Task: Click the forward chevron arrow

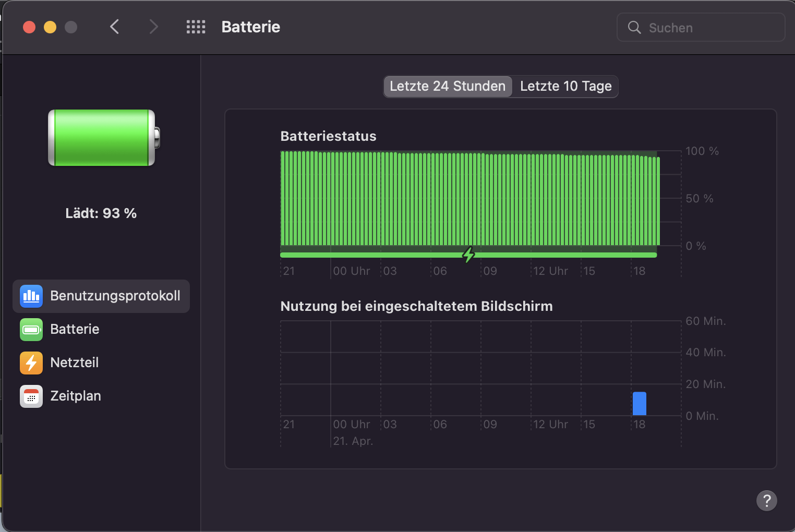Action: (153, 27)
